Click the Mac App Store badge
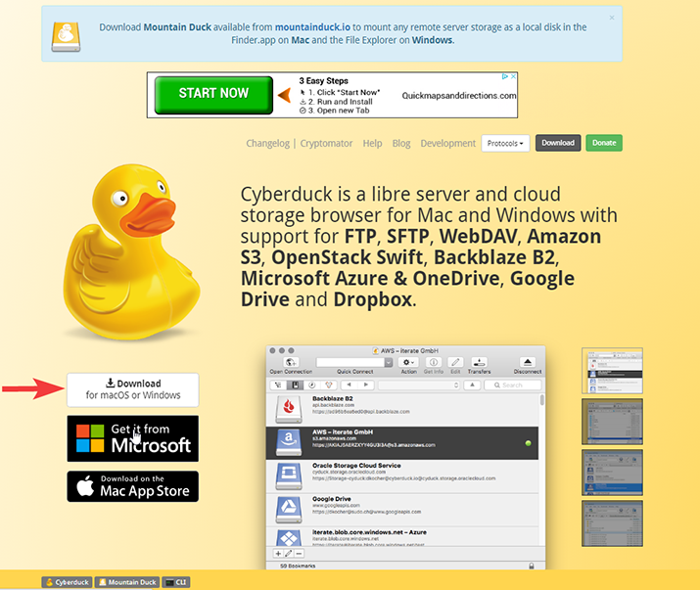The height and width of the screenshot is (590, 700). 133,486
